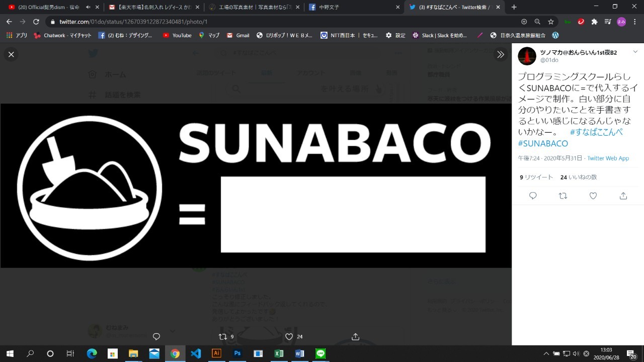
Task: Click the retweet icon below the photo
Action: (223, 336)
